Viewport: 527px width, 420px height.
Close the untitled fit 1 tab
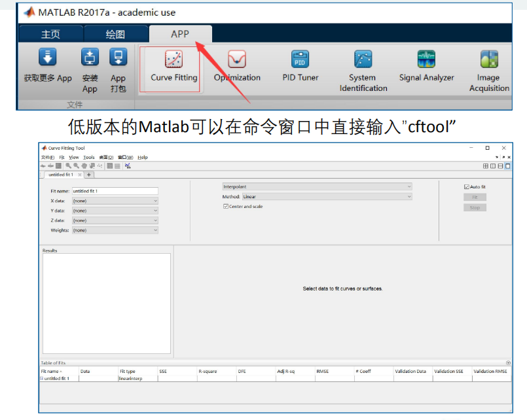[x=80, y=175]
